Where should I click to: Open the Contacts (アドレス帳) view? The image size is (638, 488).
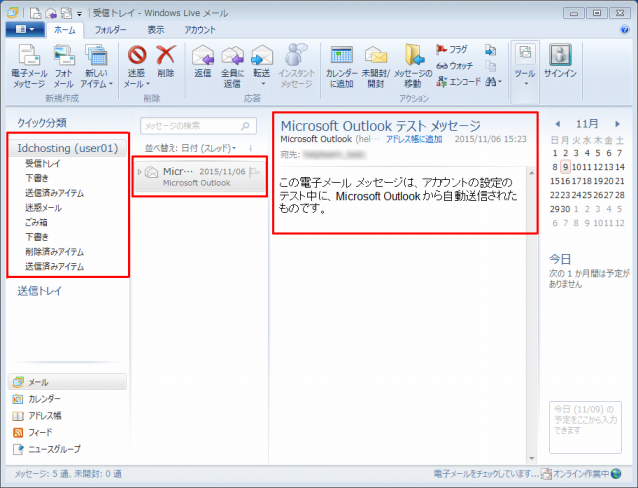point(37,416)
